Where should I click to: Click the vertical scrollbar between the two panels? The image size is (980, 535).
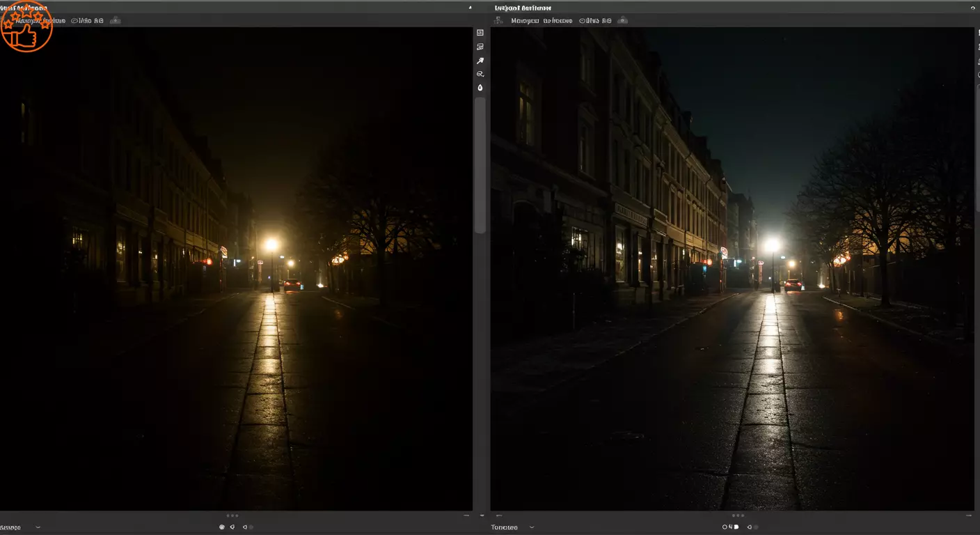click(480, 165)
